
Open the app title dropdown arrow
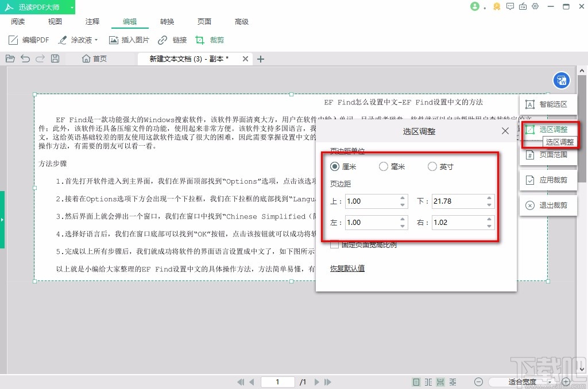coord(72,7)
